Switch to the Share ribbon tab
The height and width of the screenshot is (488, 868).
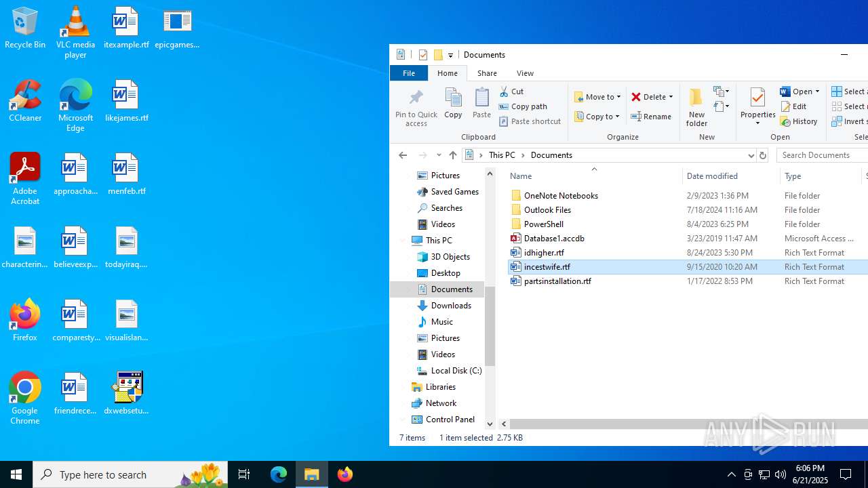(x=487, y=73)
